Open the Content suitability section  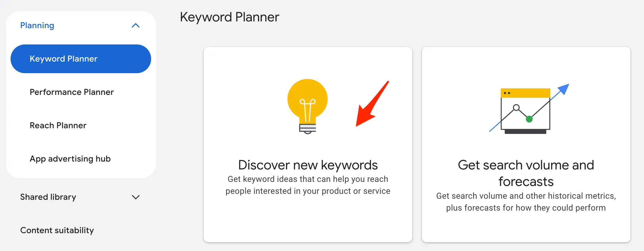[x=57, y=230]
